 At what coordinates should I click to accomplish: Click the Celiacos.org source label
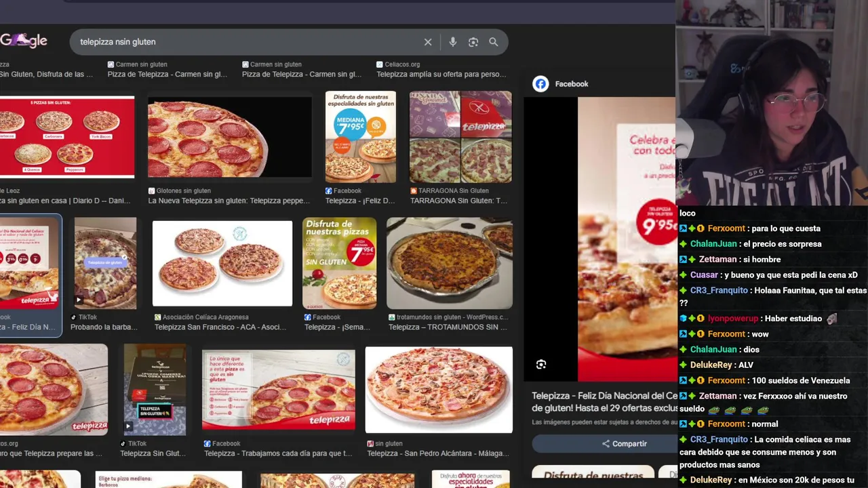402,64
